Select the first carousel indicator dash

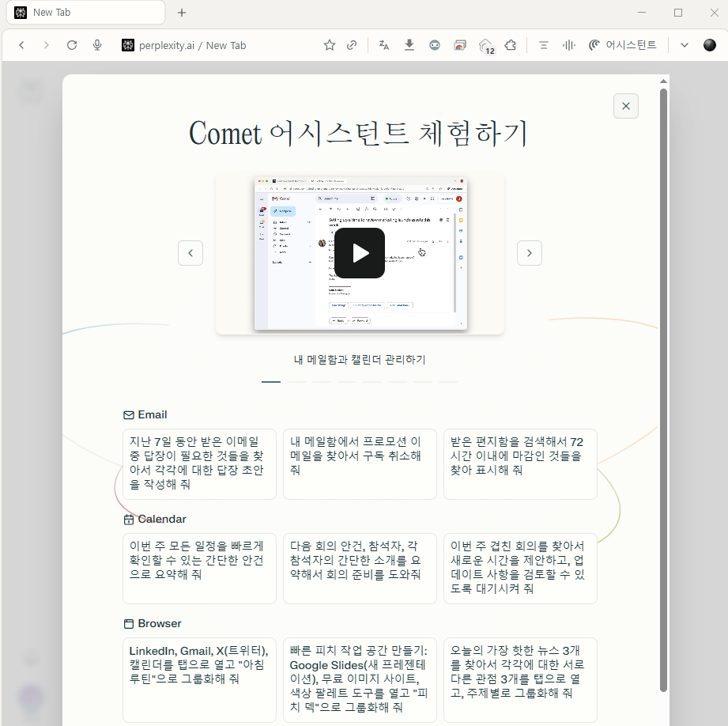point(271,382)
